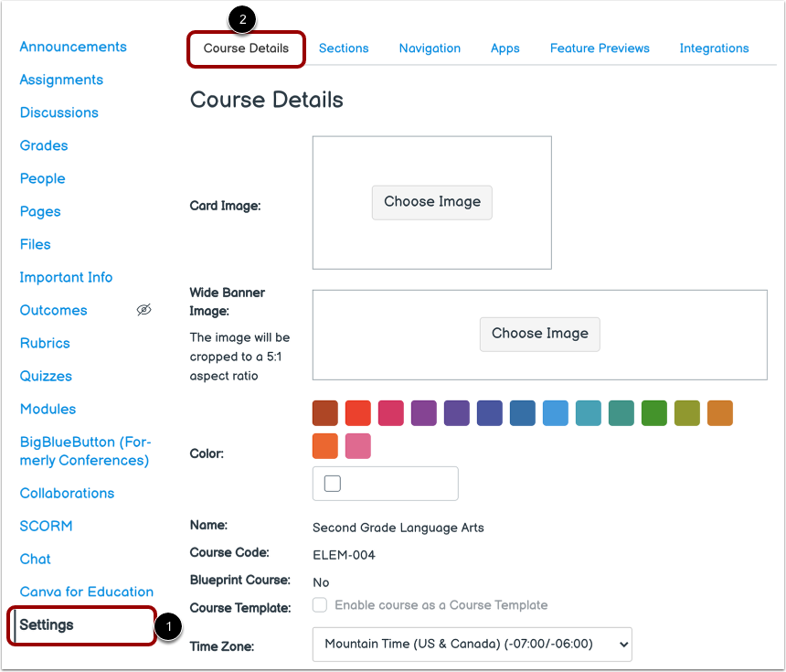Image resolution: width=786 pixels, height=672 pixels.
Task: Select the green course color swatch
Action: click(653, 413)
